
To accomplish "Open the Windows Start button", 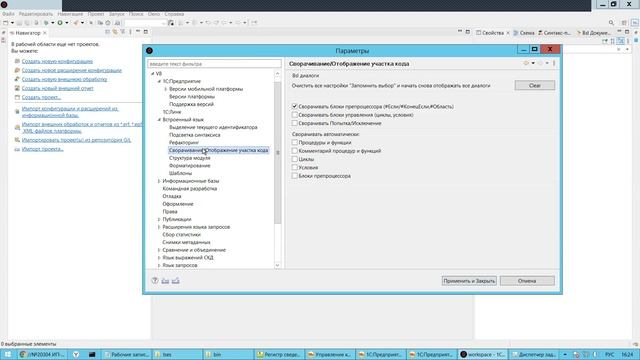I will pos(8,354).
